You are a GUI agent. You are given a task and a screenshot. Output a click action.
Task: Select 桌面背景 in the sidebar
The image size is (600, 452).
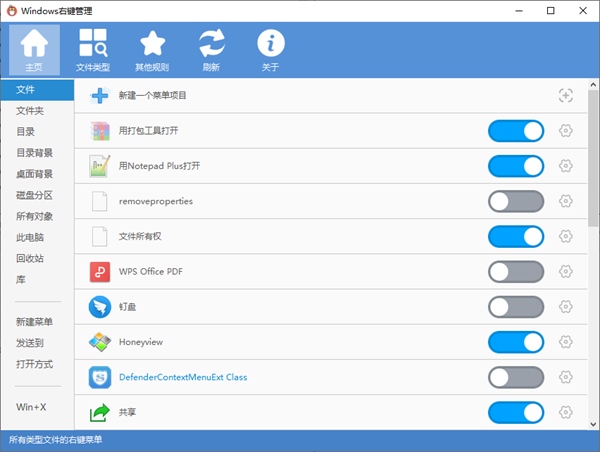coord(38,174)
